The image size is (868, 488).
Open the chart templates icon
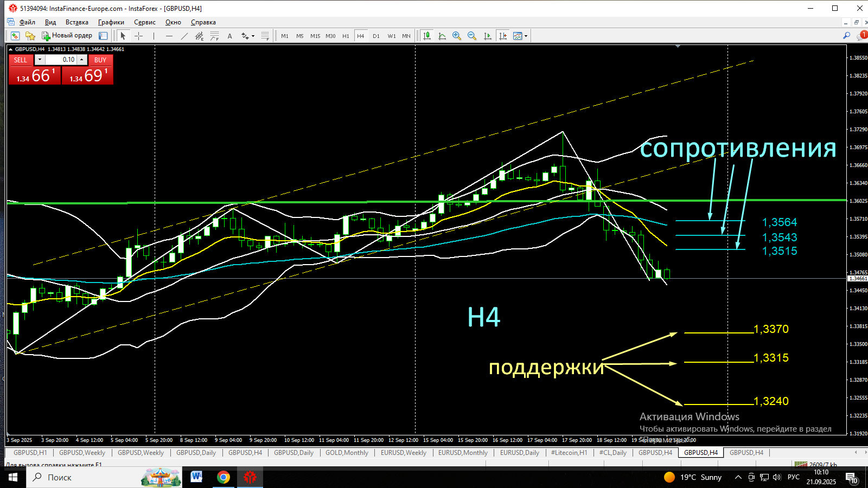point(518,36)
